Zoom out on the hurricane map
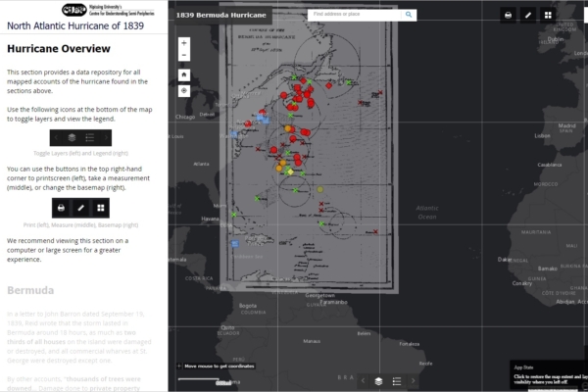588x392 pixels. click(x=184, y=56)
